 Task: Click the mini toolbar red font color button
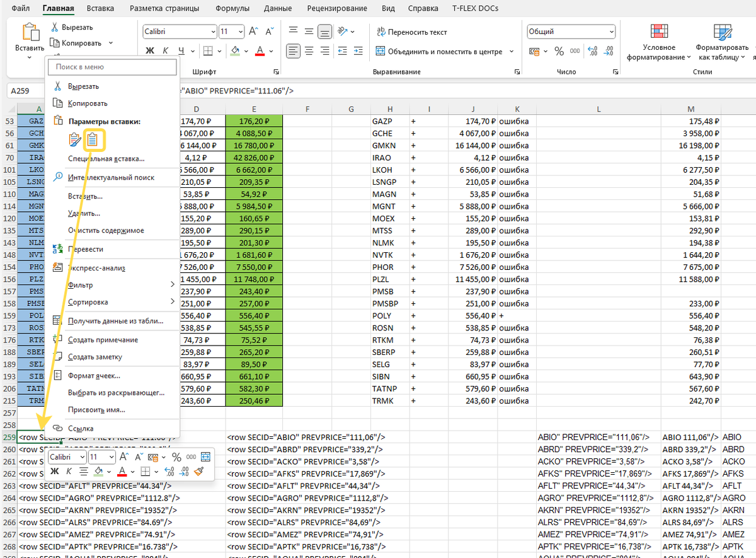(x=122, y=471)
